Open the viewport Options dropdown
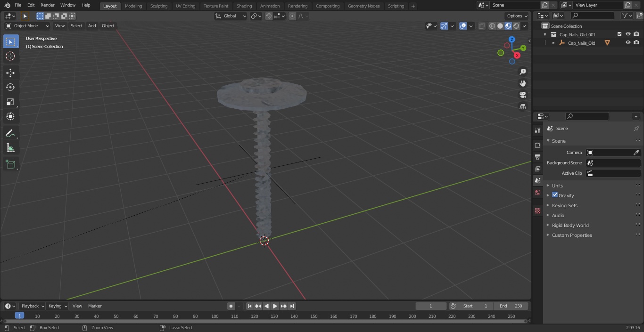Screen dimensions: 644x332 click(x=517, y=16)
